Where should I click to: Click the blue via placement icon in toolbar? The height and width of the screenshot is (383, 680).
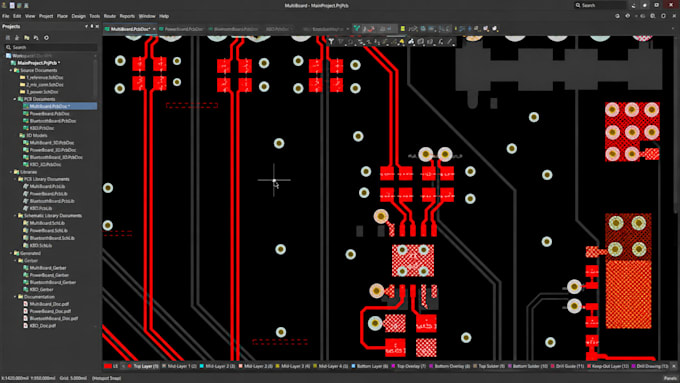[469, 29]
